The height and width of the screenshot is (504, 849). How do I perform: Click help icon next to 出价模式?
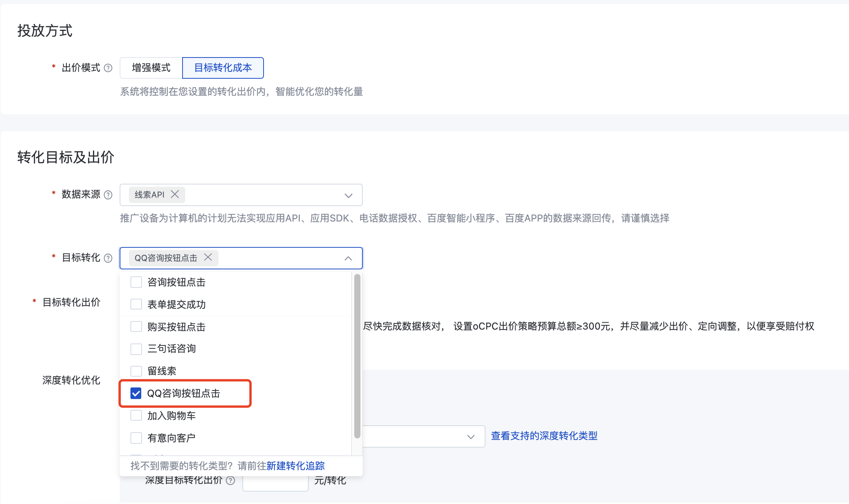[108, 68]
